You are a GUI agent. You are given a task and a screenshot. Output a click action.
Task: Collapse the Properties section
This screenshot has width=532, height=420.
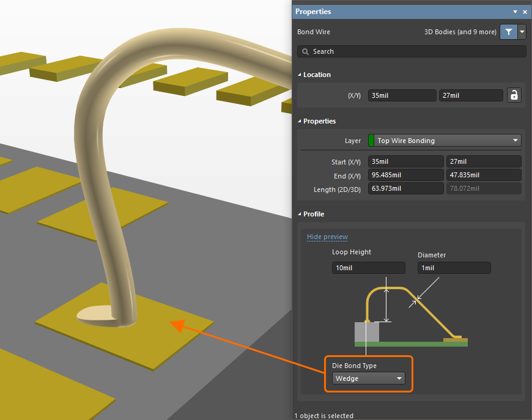[300, 121]
